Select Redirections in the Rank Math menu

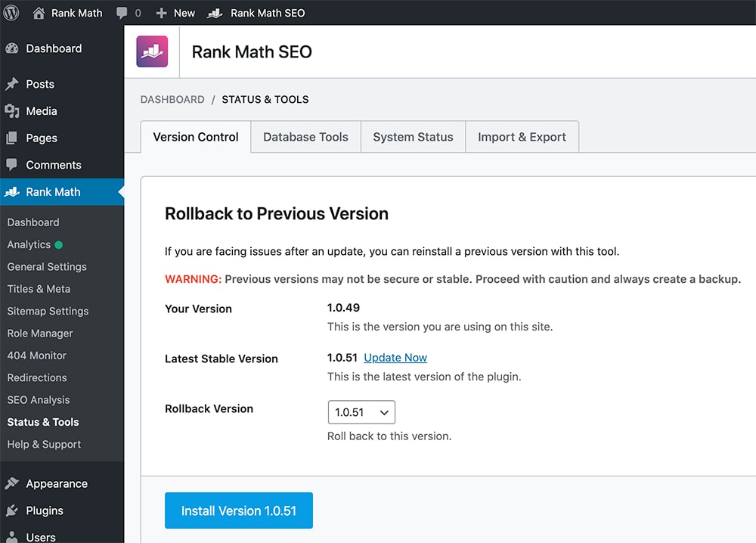point(36,377)
